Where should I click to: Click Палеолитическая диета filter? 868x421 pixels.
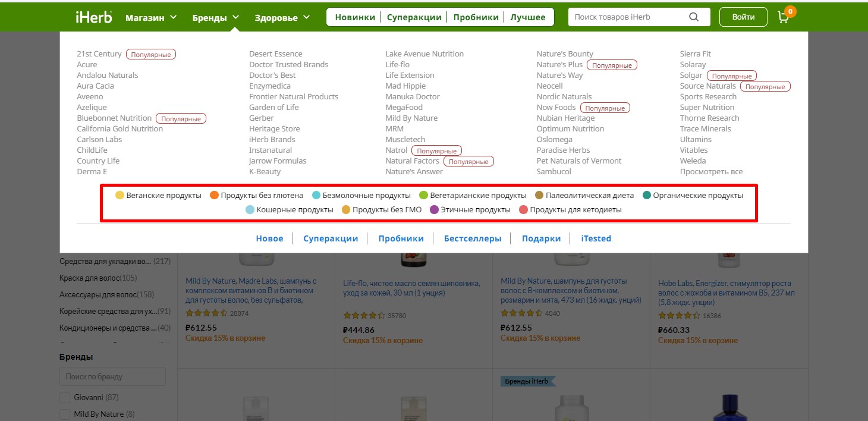pos(584,195)
